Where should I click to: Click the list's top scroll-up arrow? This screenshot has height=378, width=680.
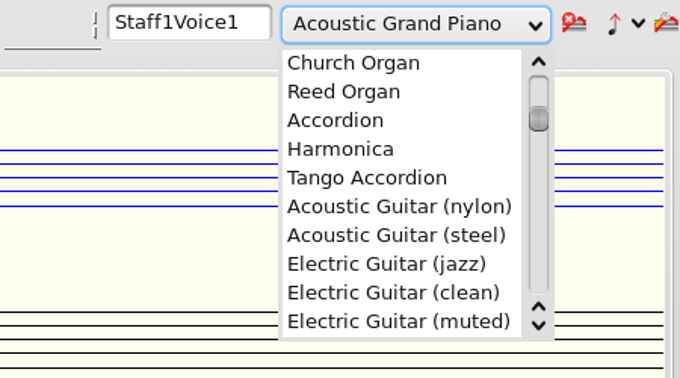click(538, 62)
